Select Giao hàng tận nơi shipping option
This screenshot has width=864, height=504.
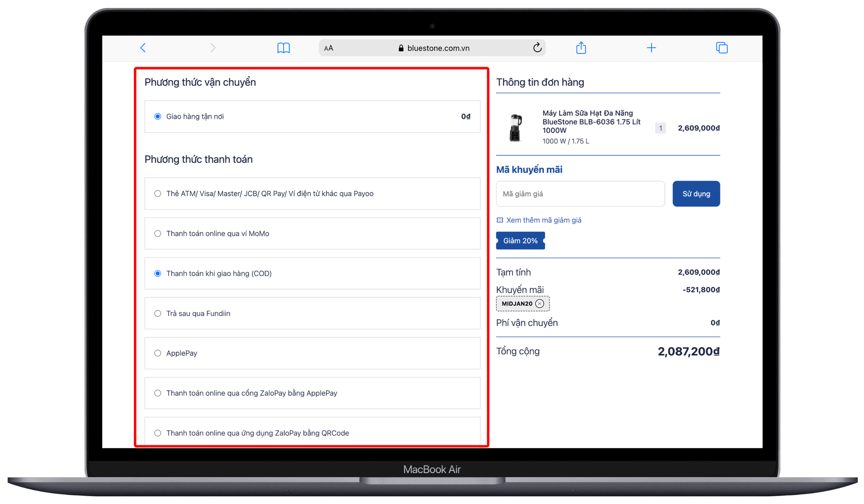(158, 116)
